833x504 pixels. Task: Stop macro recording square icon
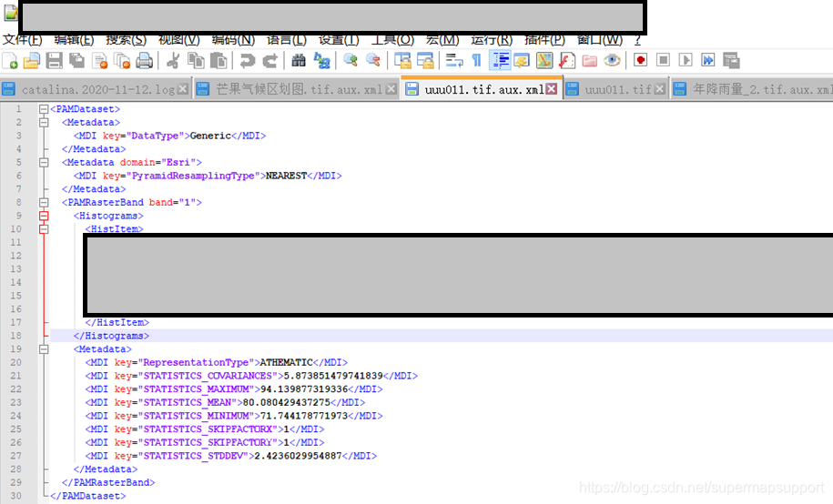(x=663, y=61)
